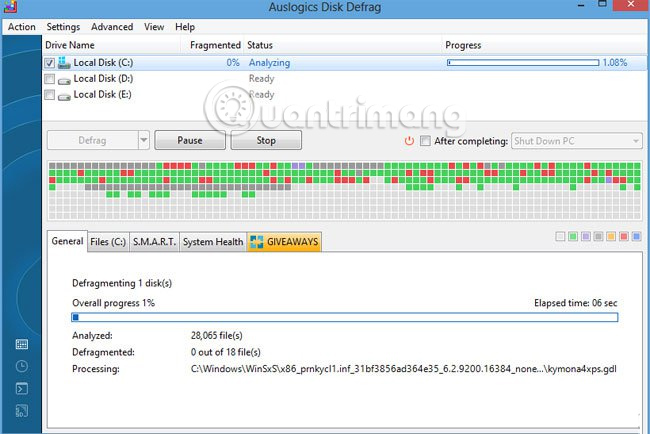Sort by the Status column header
Screen dimensions: 650x434
click(x=344, y=45)
